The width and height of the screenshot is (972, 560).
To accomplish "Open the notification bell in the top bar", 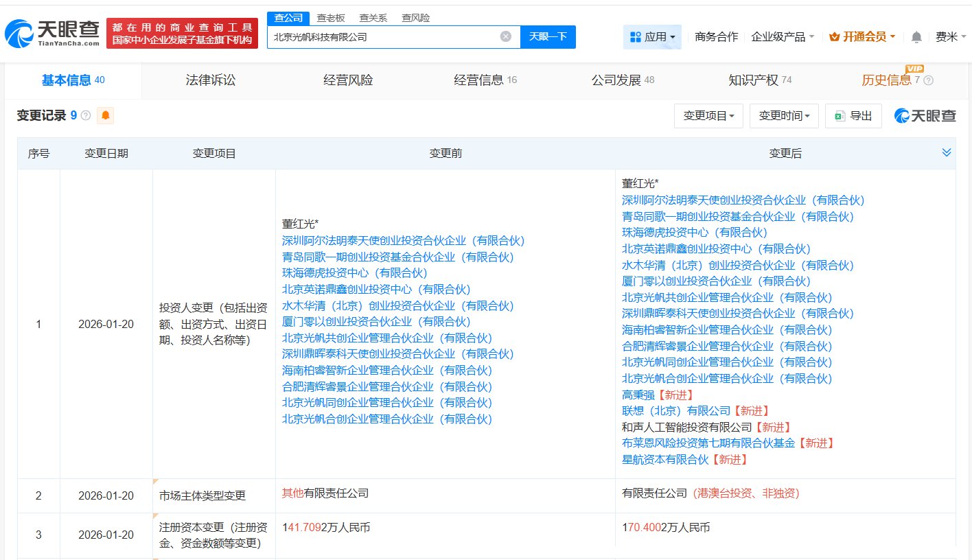I will point(916,37).
